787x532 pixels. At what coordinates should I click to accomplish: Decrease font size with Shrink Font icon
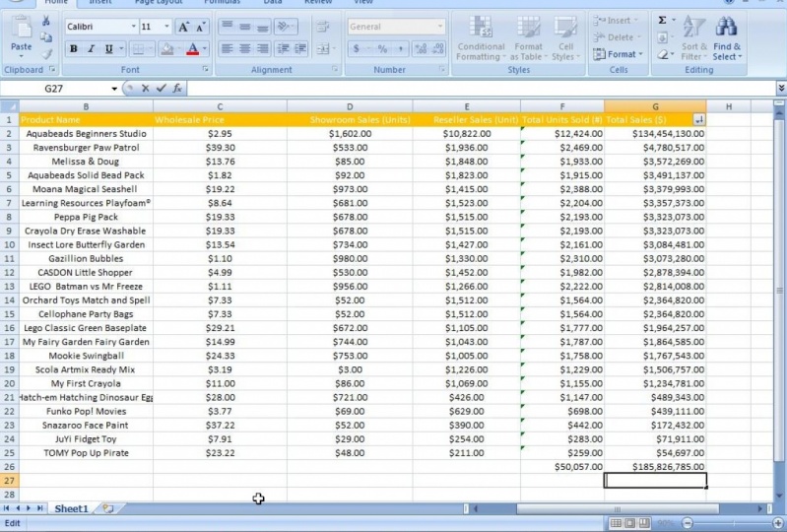click(x=200, y=27)
